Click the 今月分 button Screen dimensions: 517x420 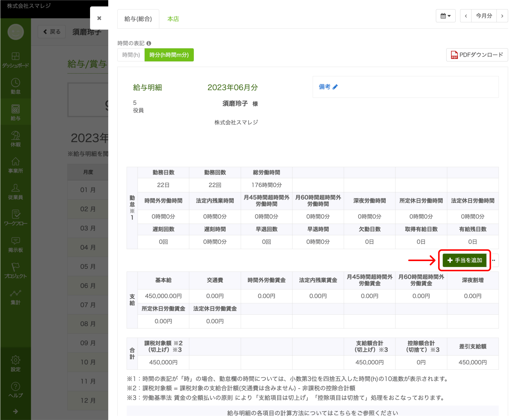pos(484,16)
